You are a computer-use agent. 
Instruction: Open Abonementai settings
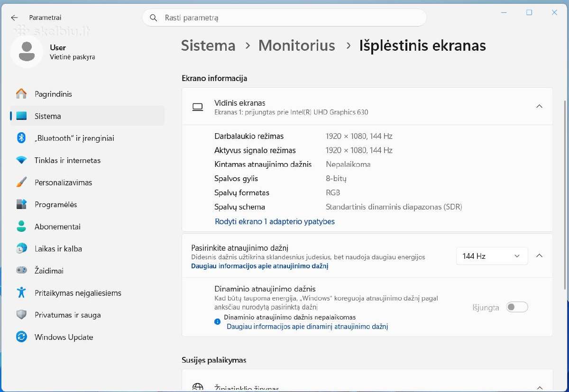(87, 227)
